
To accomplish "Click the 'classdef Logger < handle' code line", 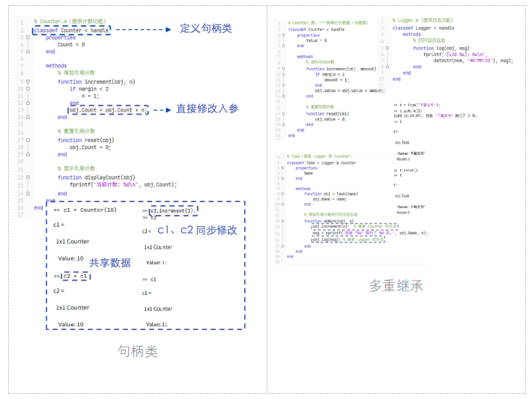I will coord(423,28).
